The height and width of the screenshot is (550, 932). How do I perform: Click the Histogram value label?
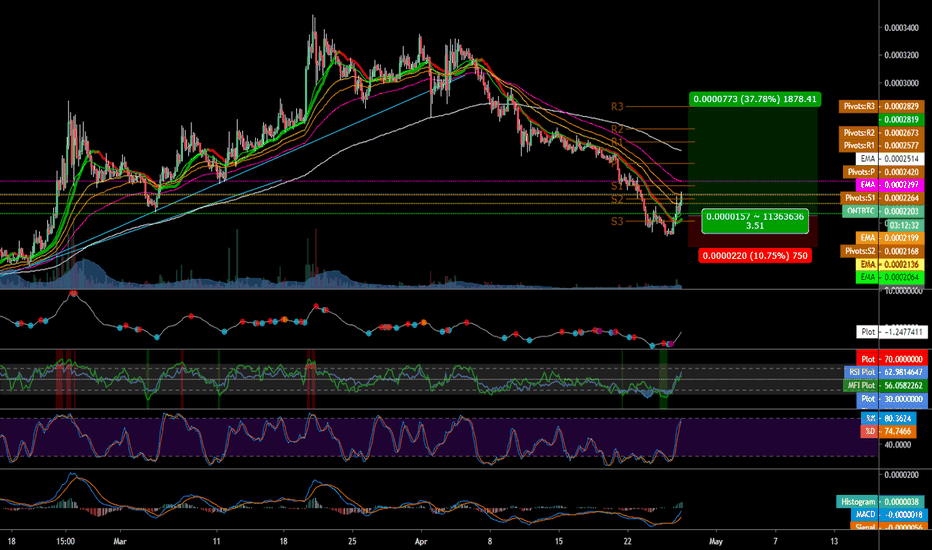click(881, 502)
